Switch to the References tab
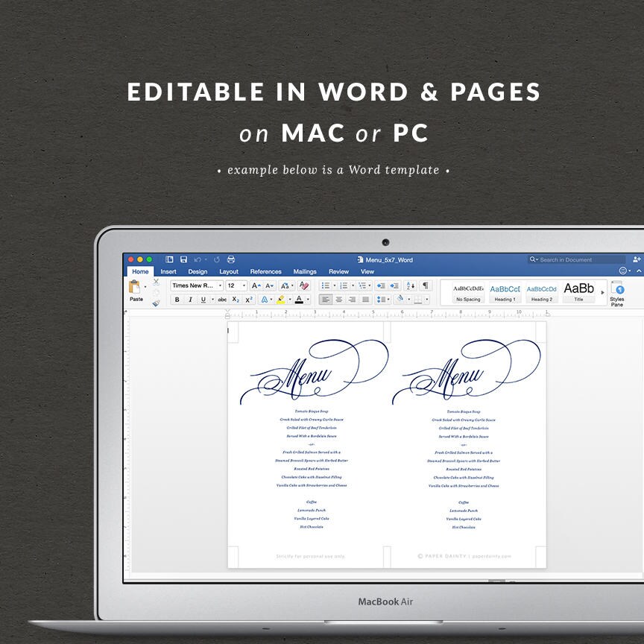This screenshot has width=644, height=644. [x=266, y=271]
